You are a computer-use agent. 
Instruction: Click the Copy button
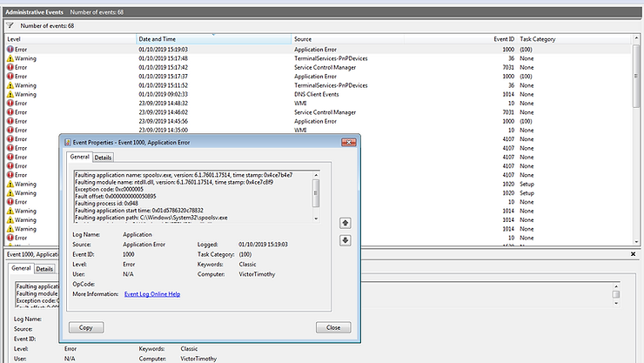click(x=86, y=327)
